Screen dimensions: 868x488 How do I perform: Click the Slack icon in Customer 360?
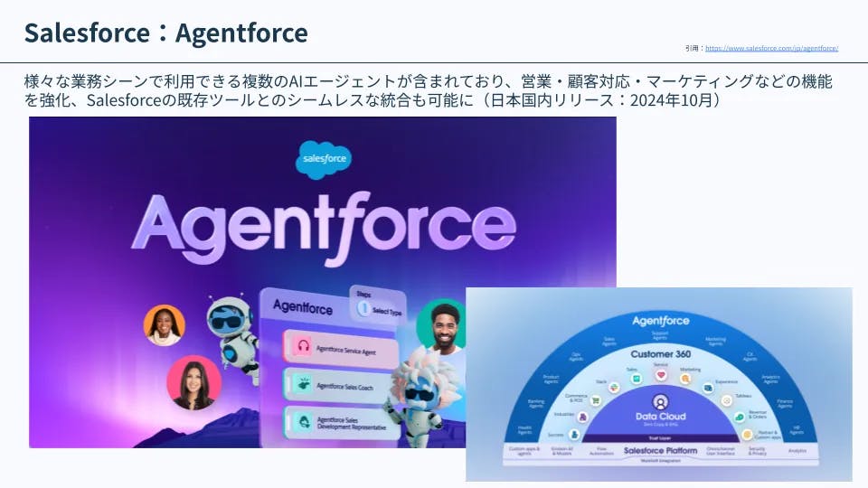pos(614,388)
